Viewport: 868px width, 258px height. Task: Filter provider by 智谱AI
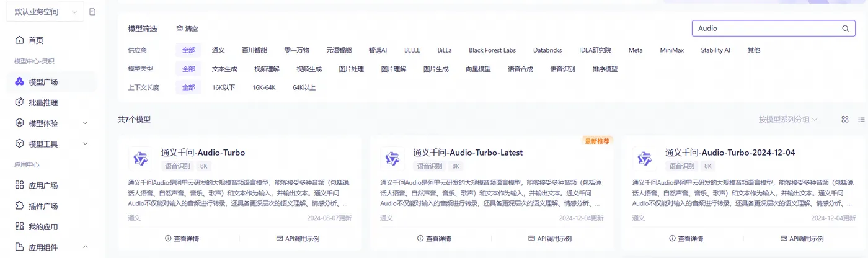[378, 50]
